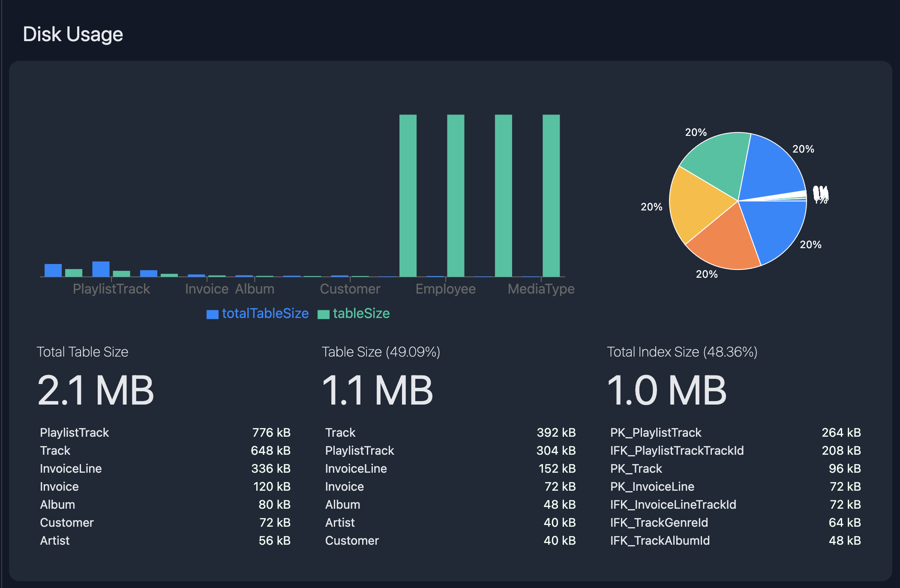Toggle the tableSize series in the legend
This screenshot has height=588, width=900.
coord(361,313)
